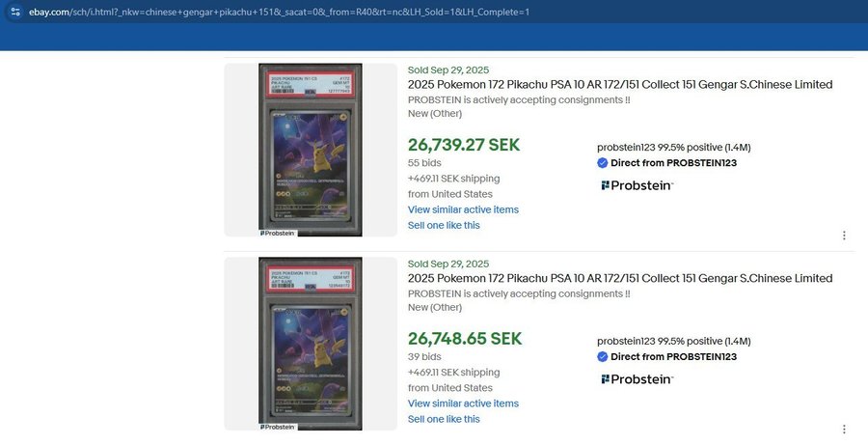
Task: Click Probstein watermark under first card image
Action: pos(278,233)
